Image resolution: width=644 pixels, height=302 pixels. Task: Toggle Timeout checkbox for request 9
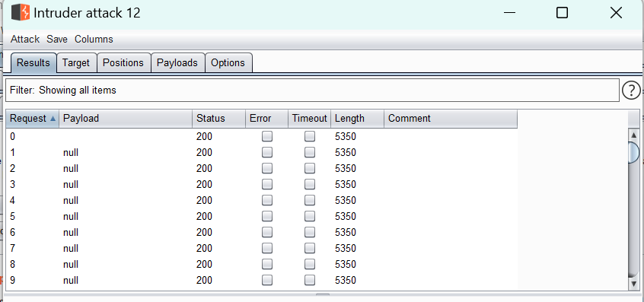click(x=310, y=280)
